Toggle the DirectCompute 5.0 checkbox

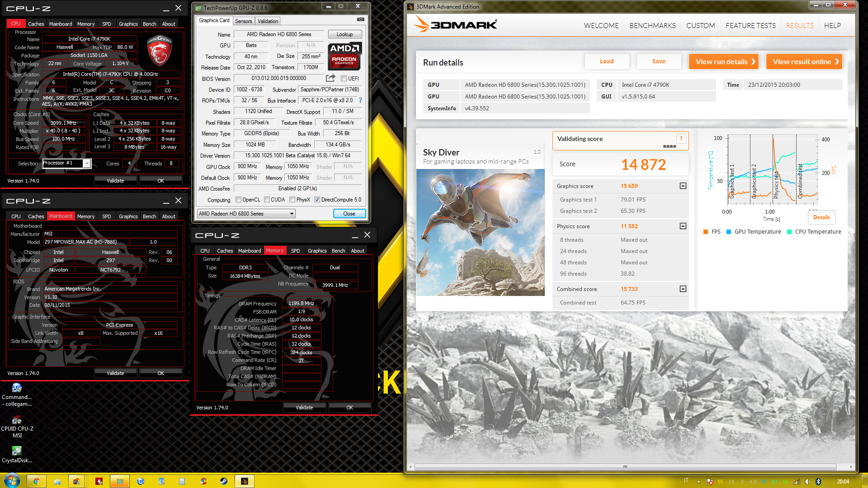[x=317, y=200]
